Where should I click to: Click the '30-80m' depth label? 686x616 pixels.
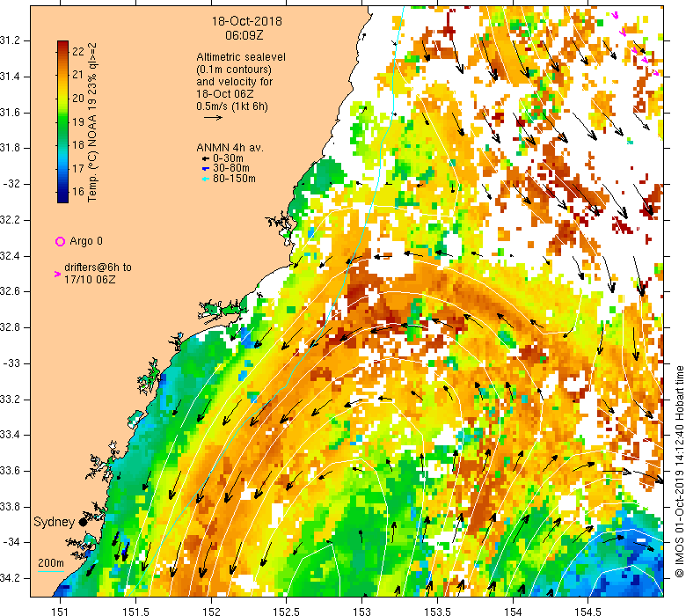click(x=231, y=168)
